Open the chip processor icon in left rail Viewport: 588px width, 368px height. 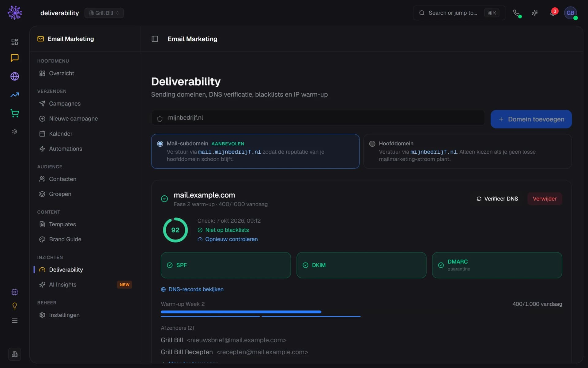coord(15,292)
